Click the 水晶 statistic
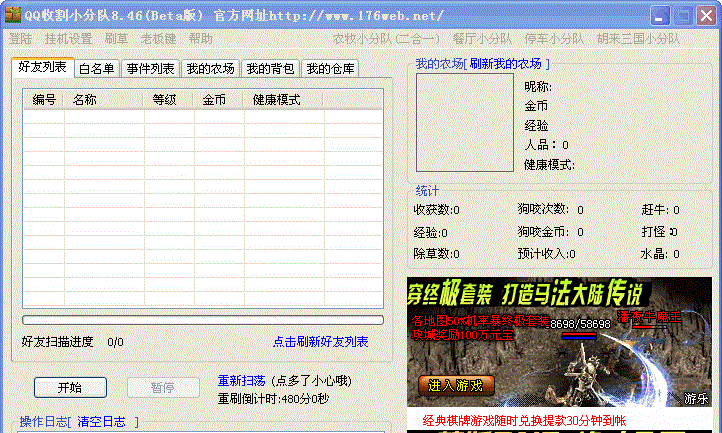This screenshot has height=433, width=722. (660, 254)
